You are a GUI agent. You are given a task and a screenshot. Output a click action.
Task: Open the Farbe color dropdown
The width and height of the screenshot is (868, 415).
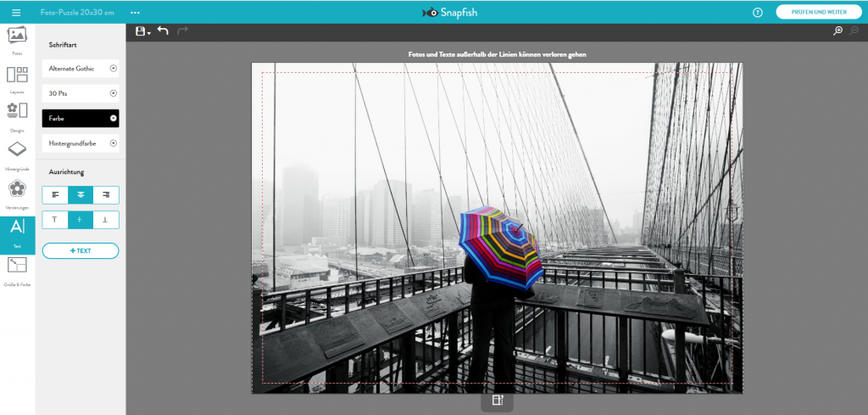(81, 118)
